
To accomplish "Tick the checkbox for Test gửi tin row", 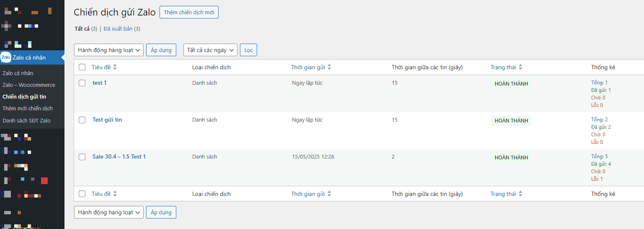I will (82, 120).
